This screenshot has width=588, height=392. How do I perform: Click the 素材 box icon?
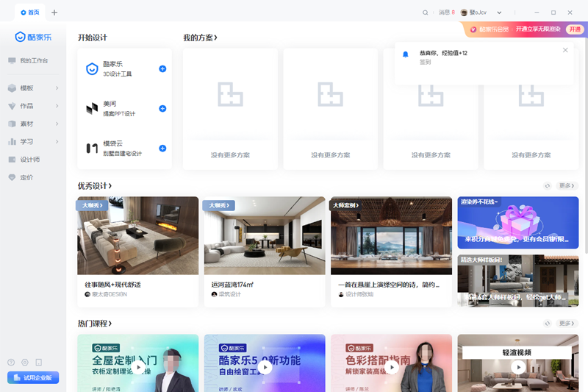coord(12,124)
